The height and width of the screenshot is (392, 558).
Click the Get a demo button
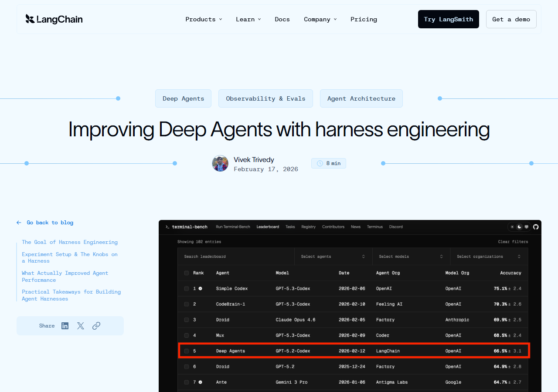[x=511, y=19]
